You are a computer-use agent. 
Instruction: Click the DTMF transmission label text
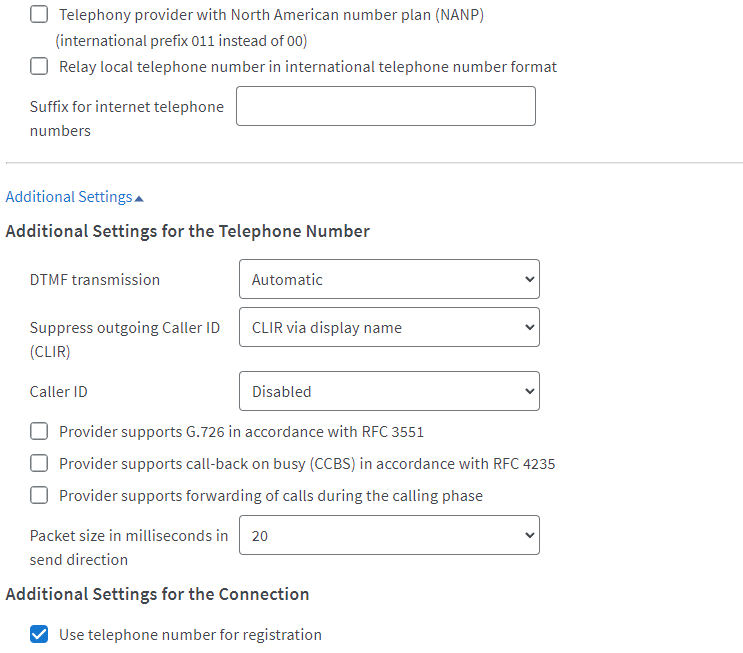click(95, 280)
